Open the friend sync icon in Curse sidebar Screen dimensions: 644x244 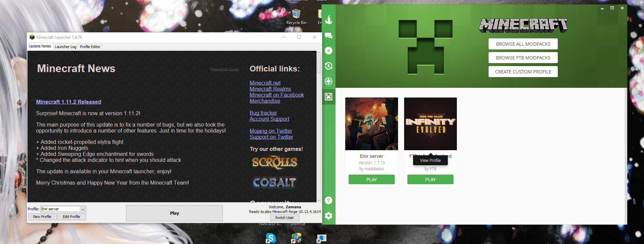point(329,66)
